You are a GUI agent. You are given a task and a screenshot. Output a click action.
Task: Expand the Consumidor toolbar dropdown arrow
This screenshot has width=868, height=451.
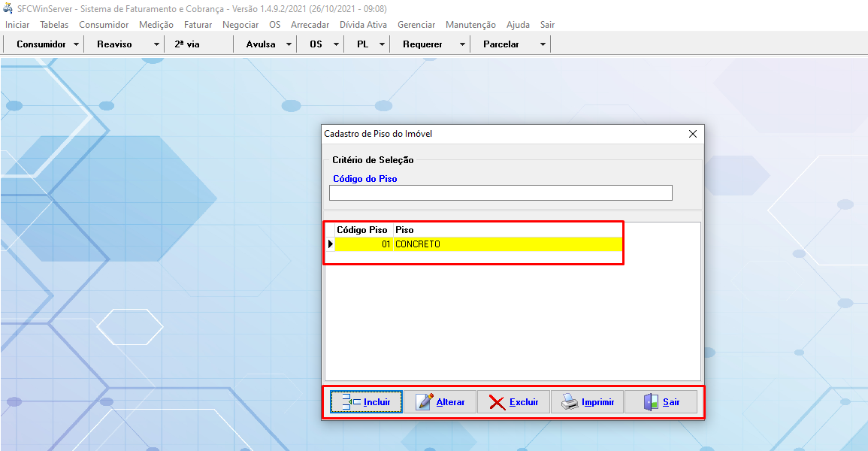coord(77,44)
